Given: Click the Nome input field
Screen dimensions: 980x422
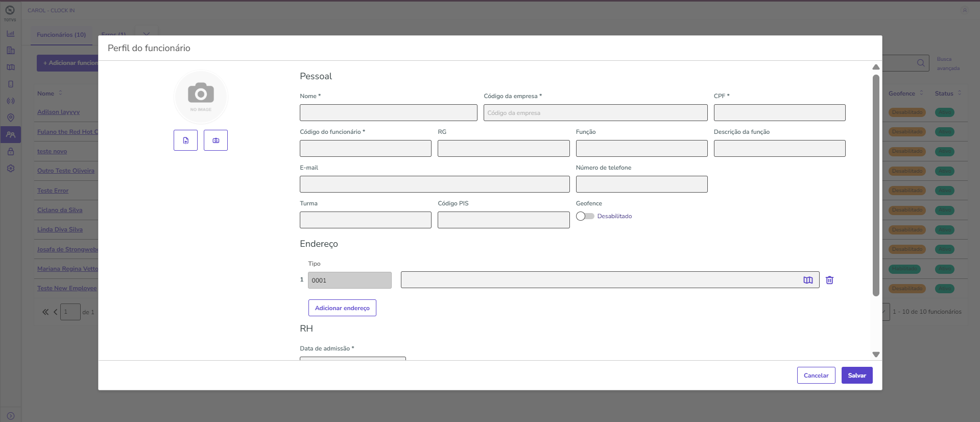Looking at the screenshot, I should [388, 113].
